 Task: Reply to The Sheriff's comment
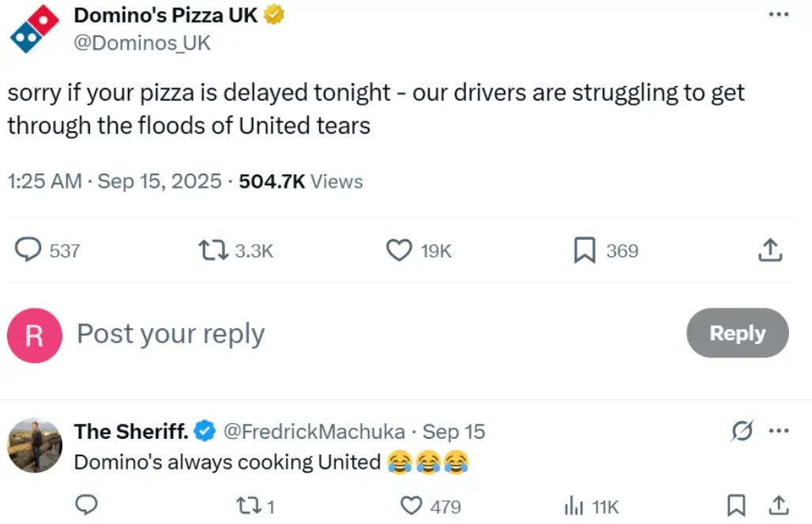[86, 505]
